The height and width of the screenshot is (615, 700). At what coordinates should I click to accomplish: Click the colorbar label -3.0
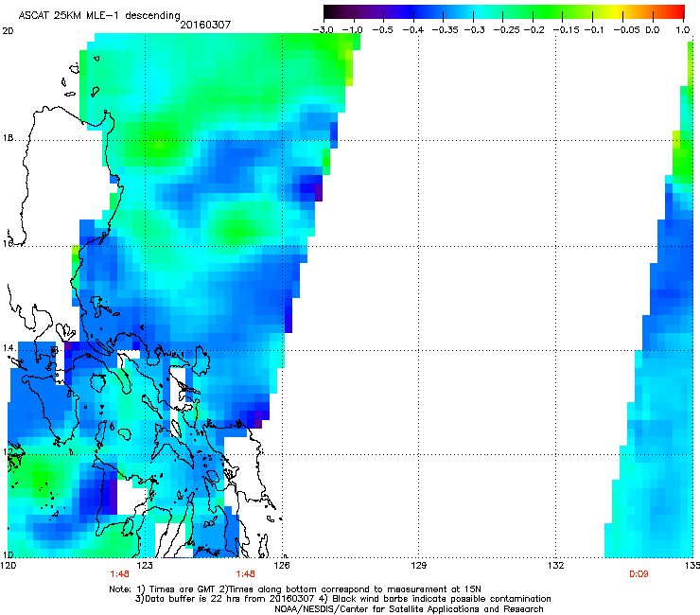(x=323, y=30)
